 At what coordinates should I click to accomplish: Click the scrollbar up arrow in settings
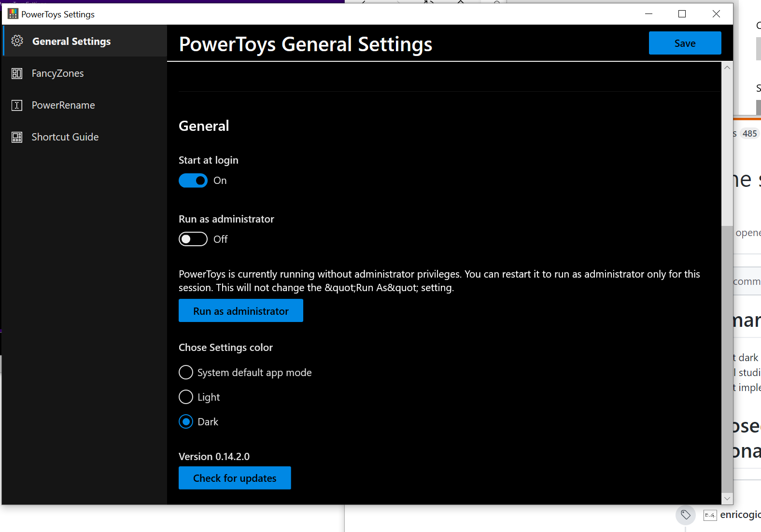pyautogui.click(x=727, y=68)
